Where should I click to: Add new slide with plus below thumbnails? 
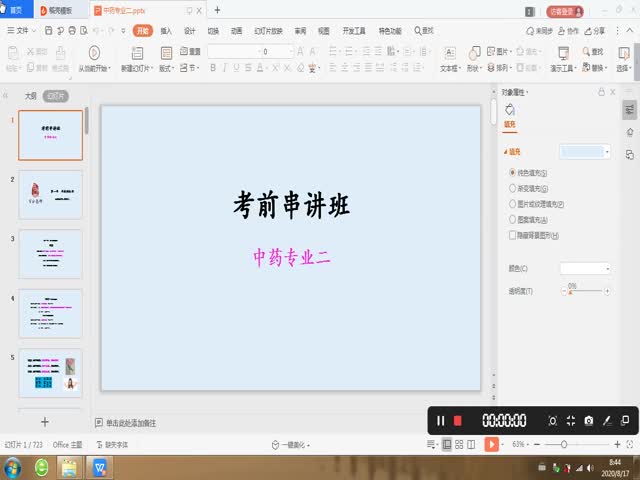point(45,422)
